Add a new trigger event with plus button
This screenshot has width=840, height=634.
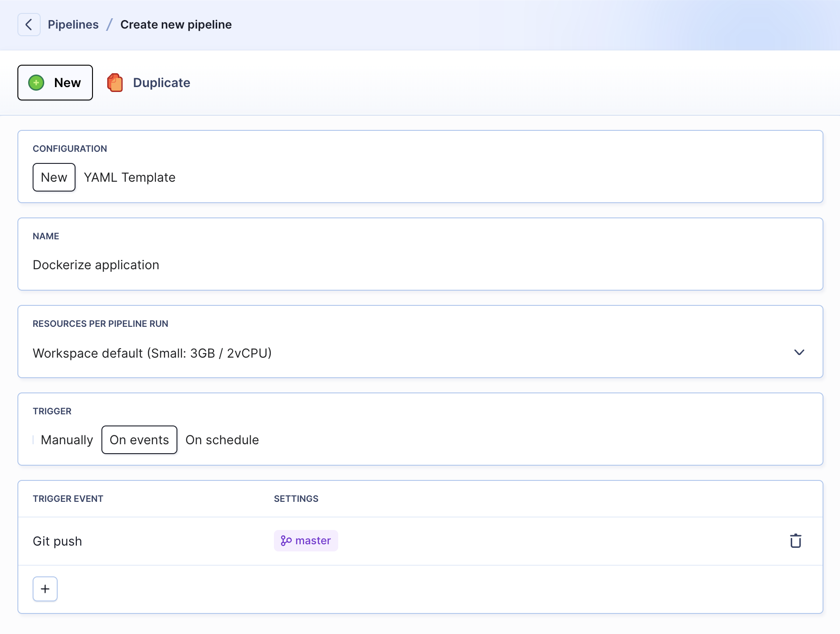pyautogui.click(x=45, y=589)
